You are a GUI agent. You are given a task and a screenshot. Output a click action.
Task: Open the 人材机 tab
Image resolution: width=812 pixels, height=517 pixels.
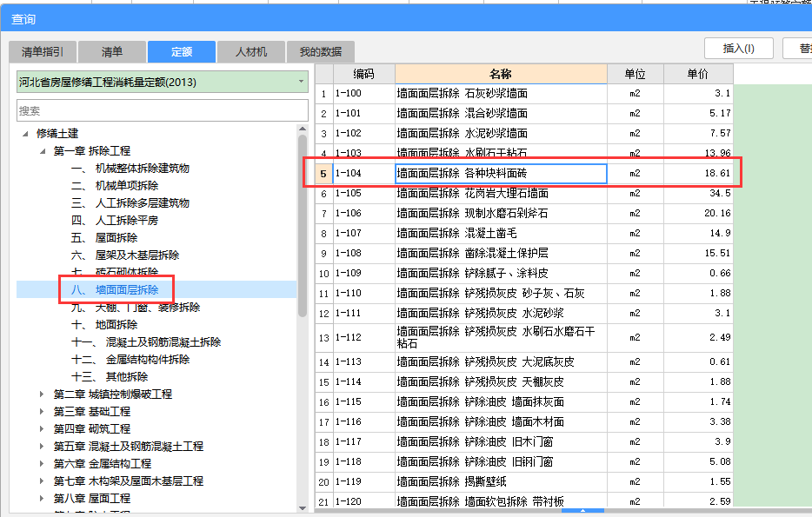[251, 52]
